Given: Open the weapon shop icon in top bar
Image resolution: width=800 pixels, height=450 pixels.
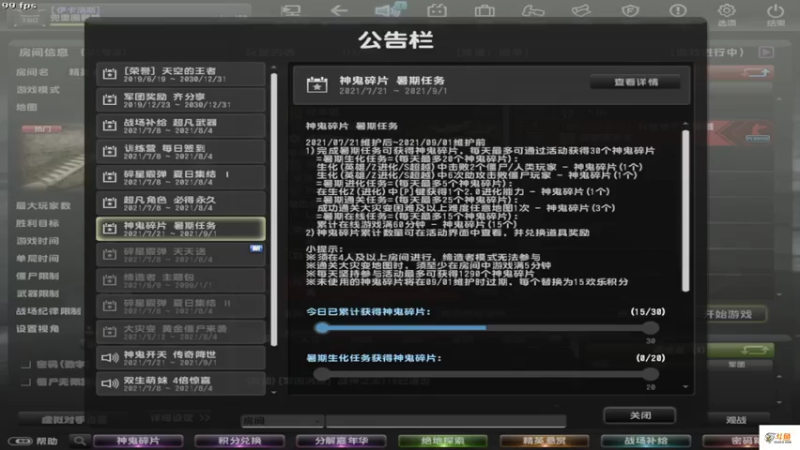Looking at the screenshot, I should pyautogui.click(x=533, y=10).
